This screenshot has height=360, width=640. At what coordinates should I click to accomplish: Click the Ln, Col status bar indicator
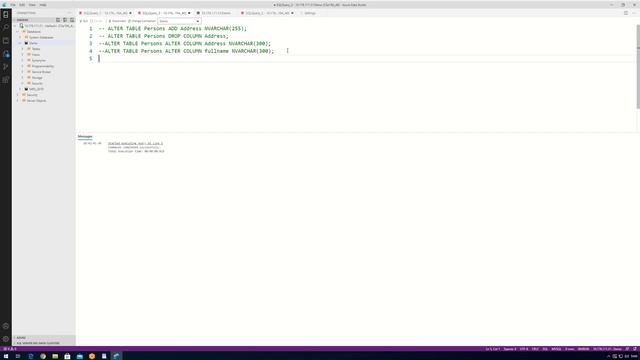coord(492,349)
